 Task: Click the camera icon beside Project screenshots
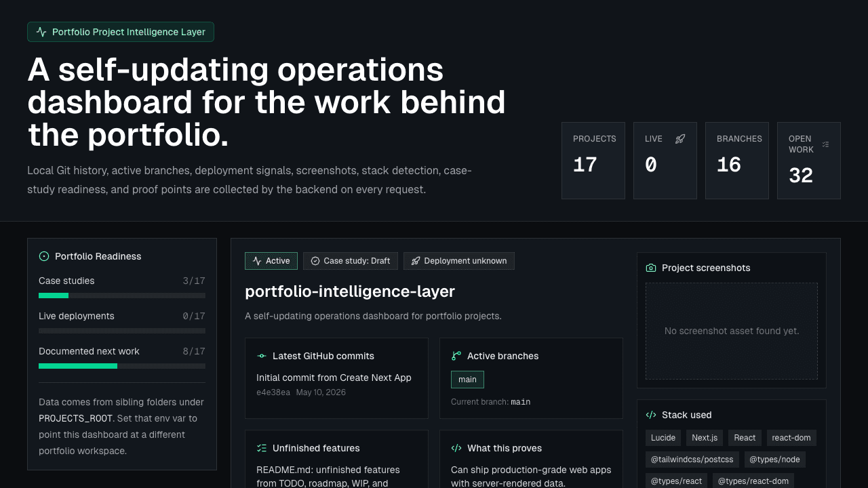point(651,268)
